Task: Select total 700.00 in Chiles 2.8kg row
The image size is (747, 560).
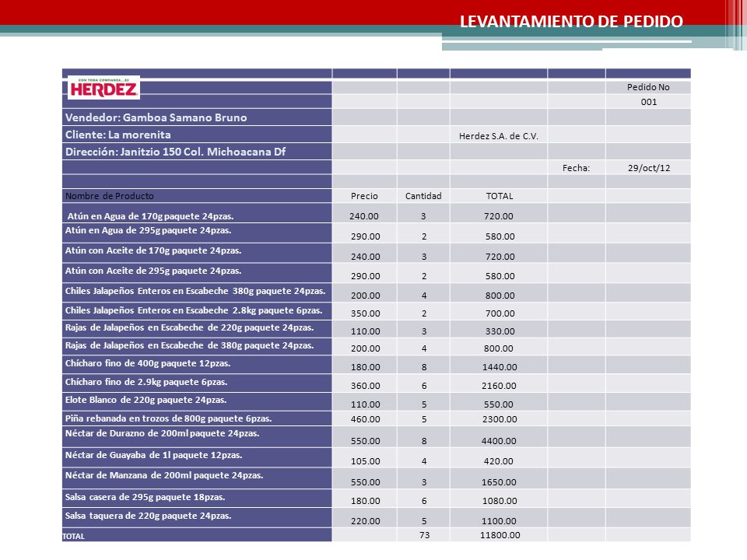Action: [500, 313]
